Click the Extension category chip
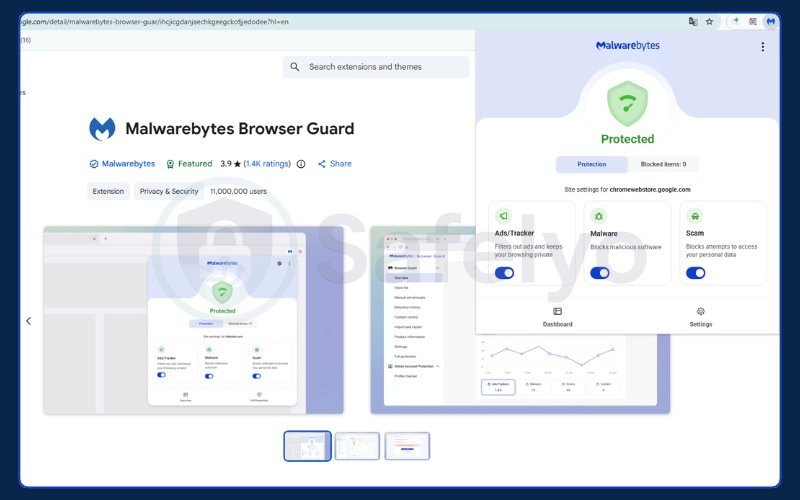 point(108,191)
